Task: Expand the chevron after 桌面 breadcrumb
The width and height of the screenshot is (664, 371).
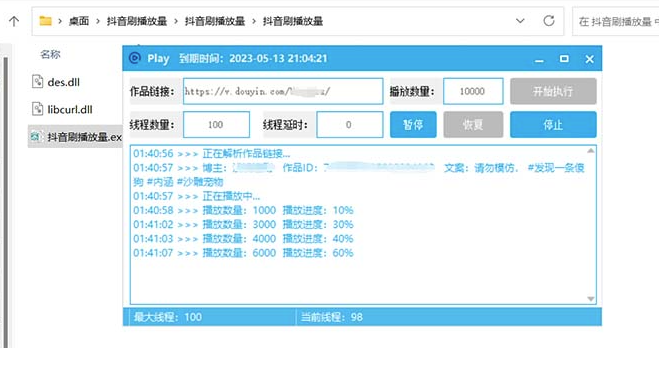Action: tap(98, 21)
